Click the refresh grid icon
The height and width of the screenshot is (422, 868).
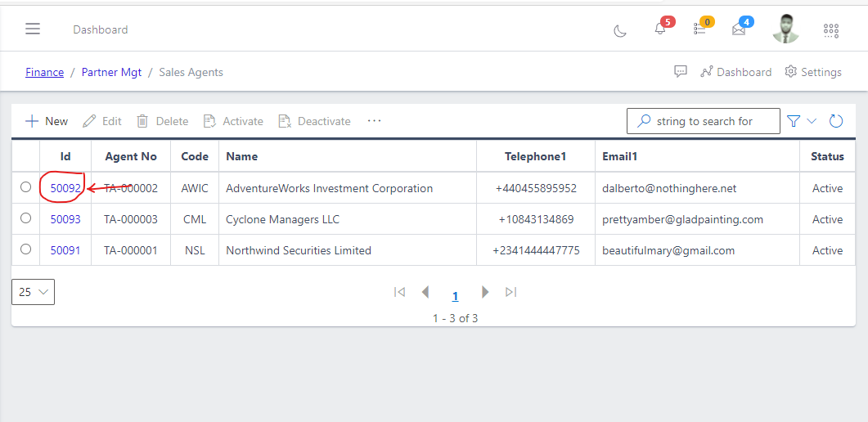(836, 121)
